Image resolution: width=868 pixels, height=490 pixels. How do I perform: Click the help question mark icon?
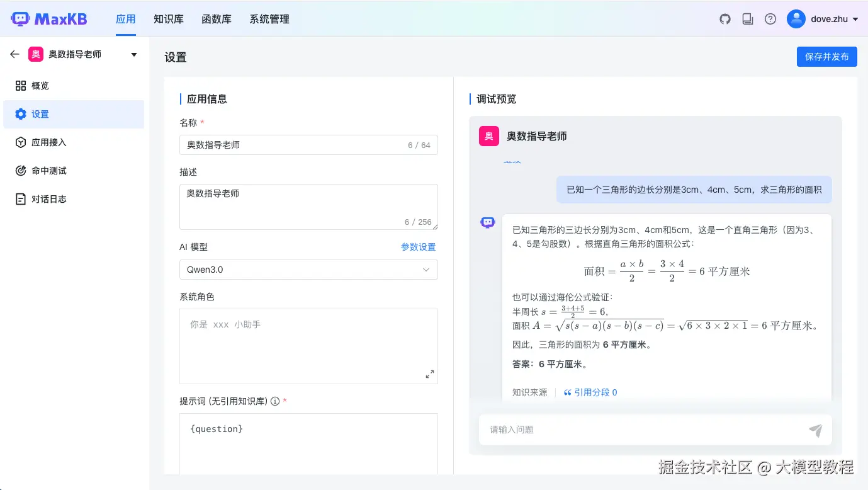coord(770,19)
